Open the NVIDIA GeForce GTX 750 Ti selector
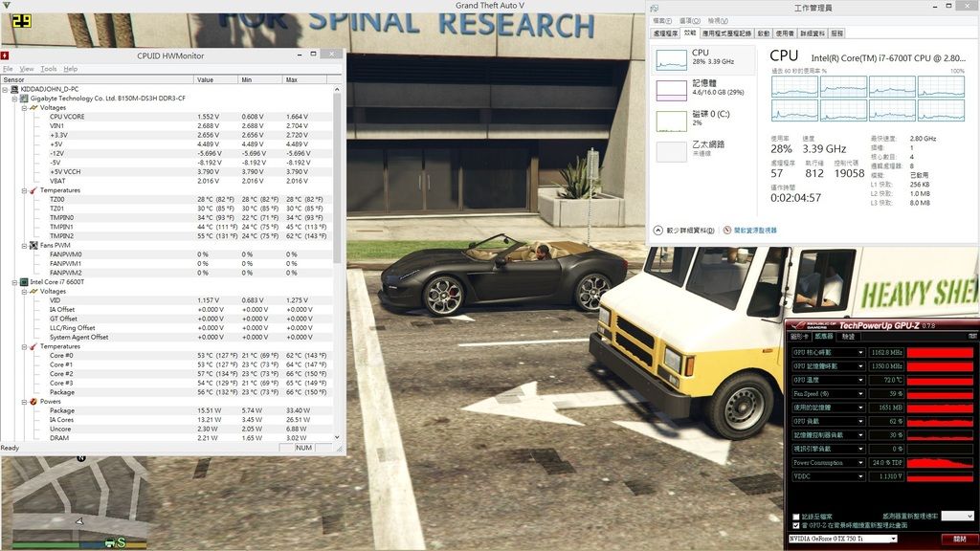This screenshot has height=551, width=980. (843, 539)
